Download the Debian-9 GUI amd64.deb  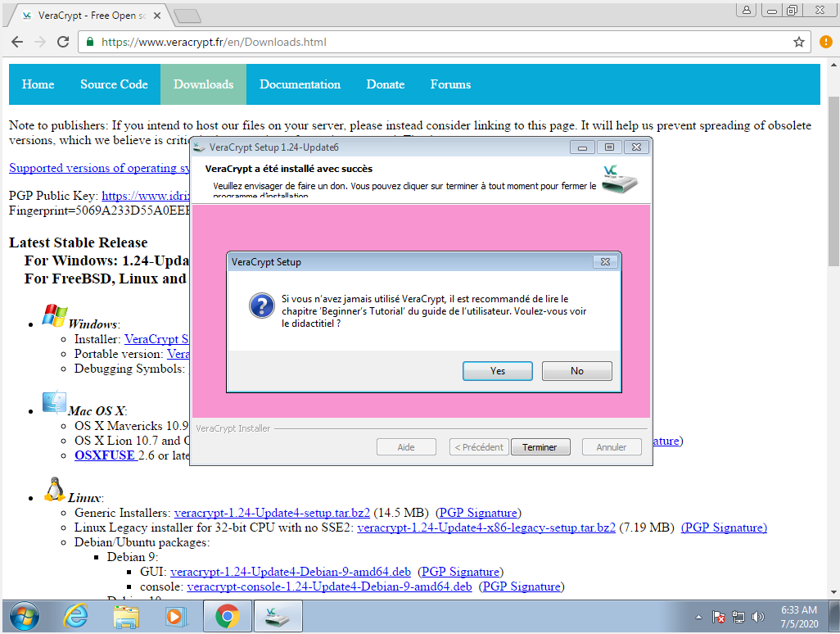point(291,572)
